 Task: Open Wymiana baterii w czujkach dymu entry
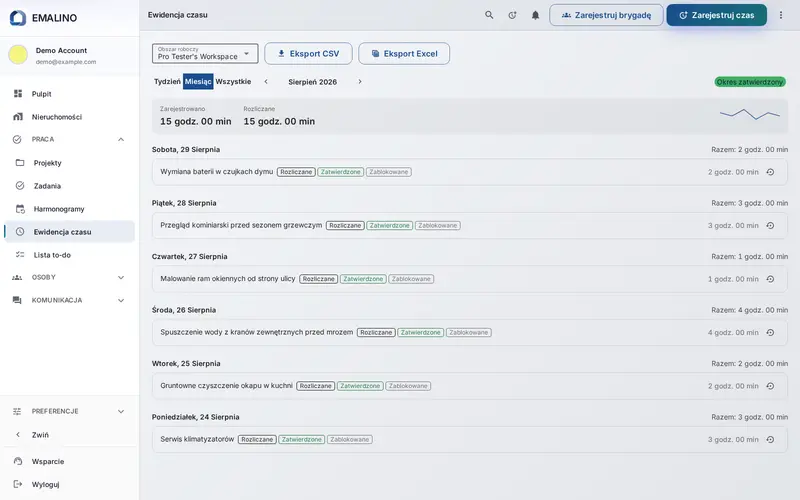(469, 172)
